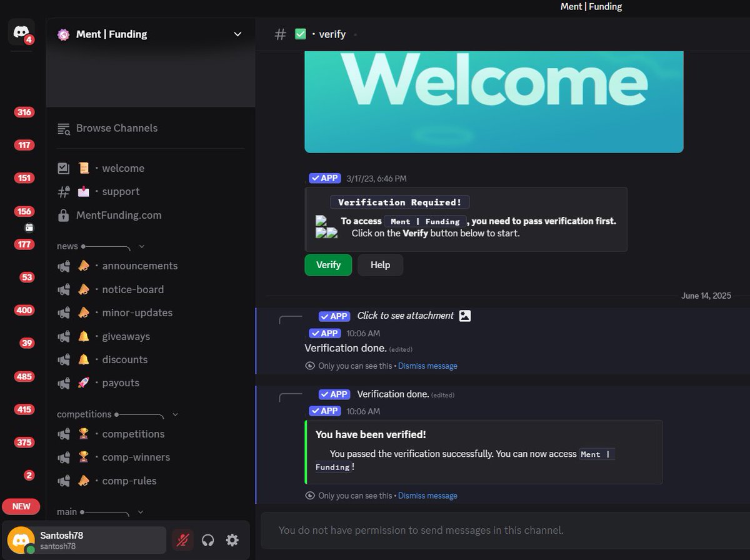This screenshot has width=750, height=560.
Task: Open server with 156 notifications badge
Action: pyautogui.click(x=24, y=211)
